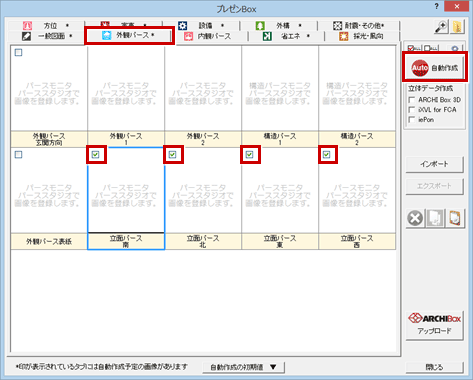Tick the iePon checkbox
The height and width of the screenshot is (380, 473).
pos(412,119)
